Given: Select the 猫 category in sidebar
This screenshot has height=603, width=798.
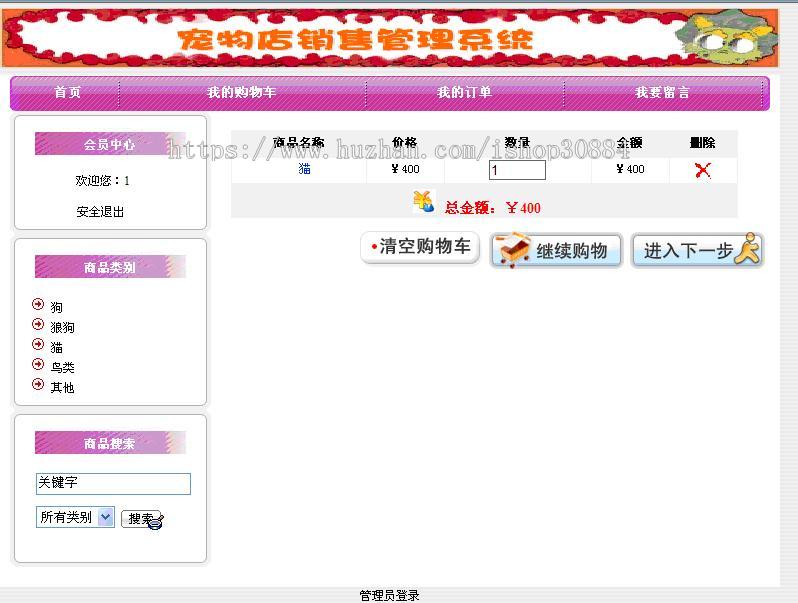Looking at the screenshot, I should click(x=56, y=348).
